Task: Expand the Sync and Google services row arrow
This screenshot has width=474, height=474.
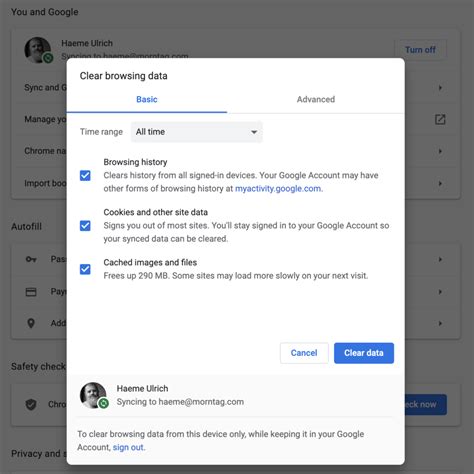Action: [x=440, y=88]
